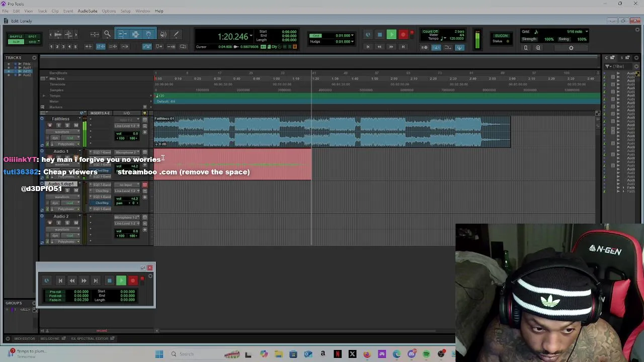
Task: Open quantize settings gear icon
Action: 571,48
